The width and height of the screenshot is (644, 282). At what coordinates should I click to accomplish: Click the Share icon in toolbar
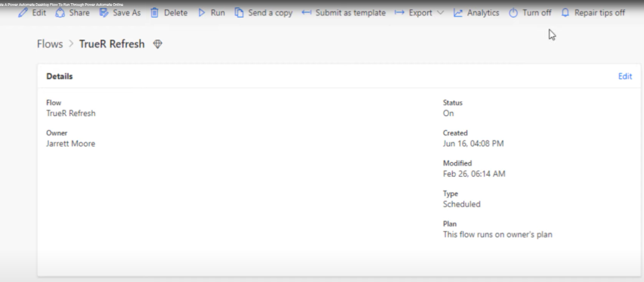60,13
